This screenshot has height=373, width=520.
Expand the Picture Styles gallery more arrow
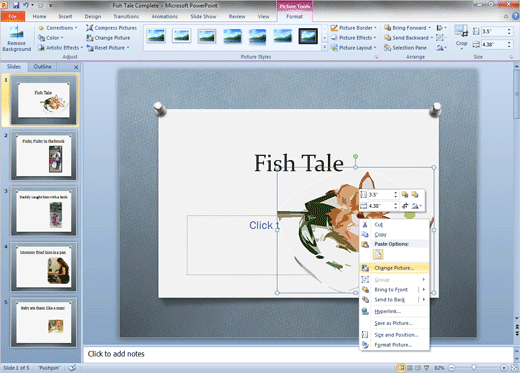pyautogui.click(x=325, y=47)
